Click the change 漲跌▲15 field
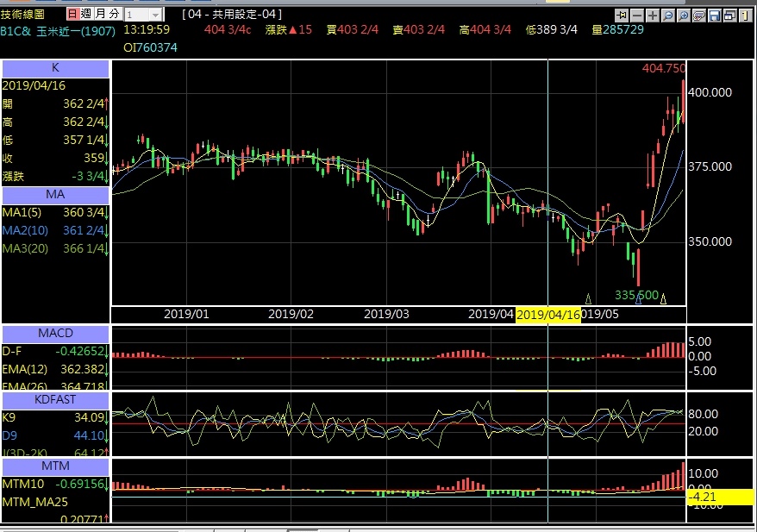Screen dimensions: 757x532 pos(289,30)
